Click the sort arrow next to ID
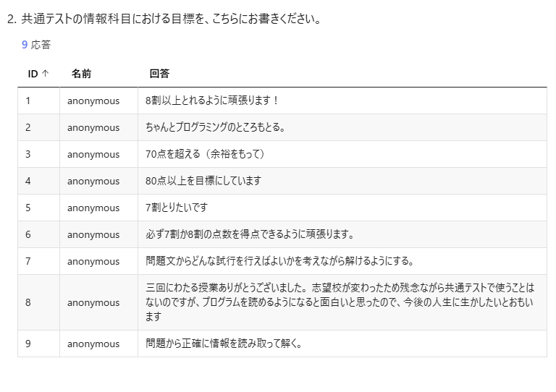Screen dimensions: 556x392 [x=46, y=74]
